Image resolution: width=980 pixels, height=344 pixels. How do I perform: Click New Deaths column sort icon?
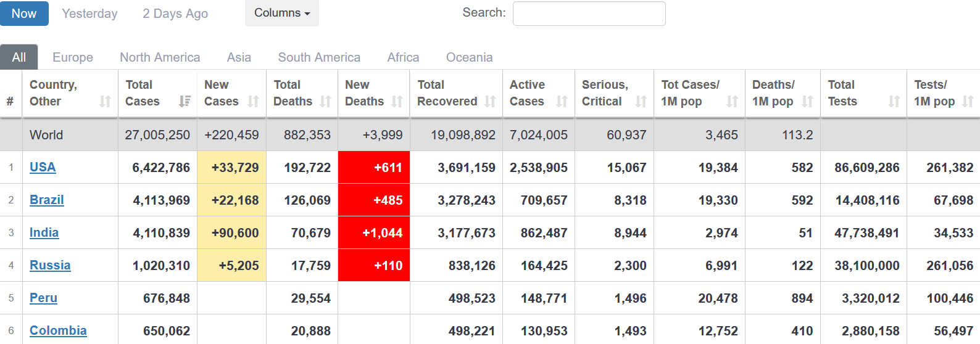click(397, 101)
